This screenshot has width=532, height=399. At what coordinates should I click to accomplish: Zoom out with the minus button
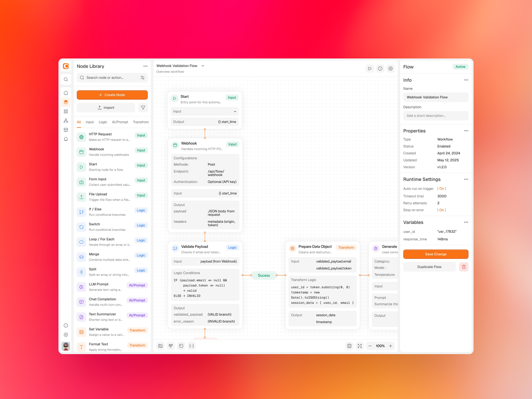coord(370,346)
